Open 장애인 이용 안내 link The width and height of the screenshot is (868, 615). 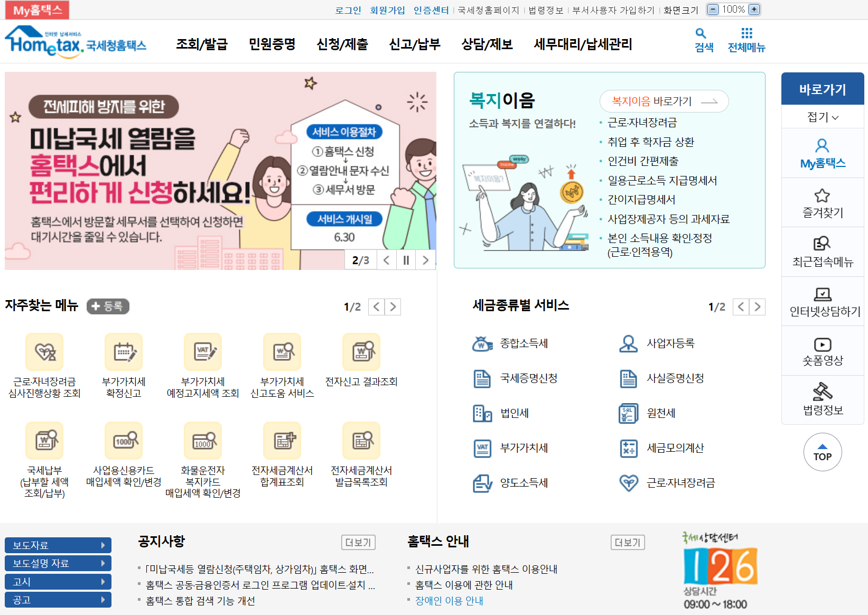point(449,601)
